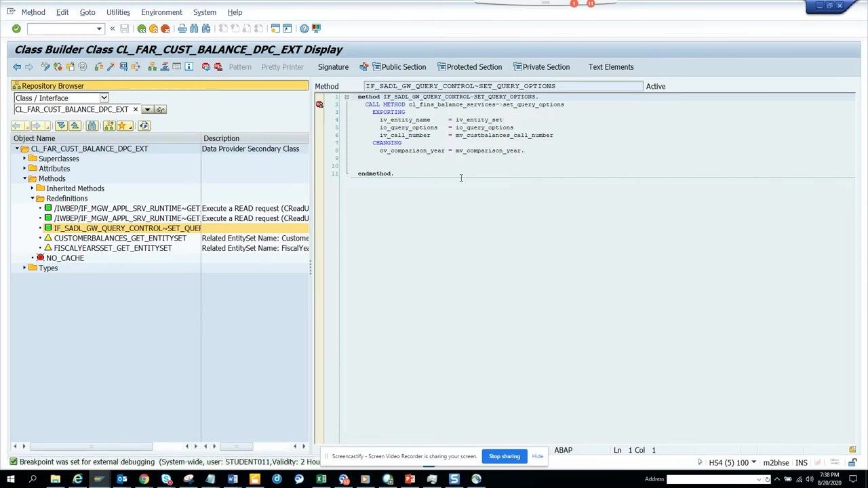This screenshot has width=868, height=488.
Task: Click the Set/Delete Session Breakpoint icon
Action: [x=206, y=66]
